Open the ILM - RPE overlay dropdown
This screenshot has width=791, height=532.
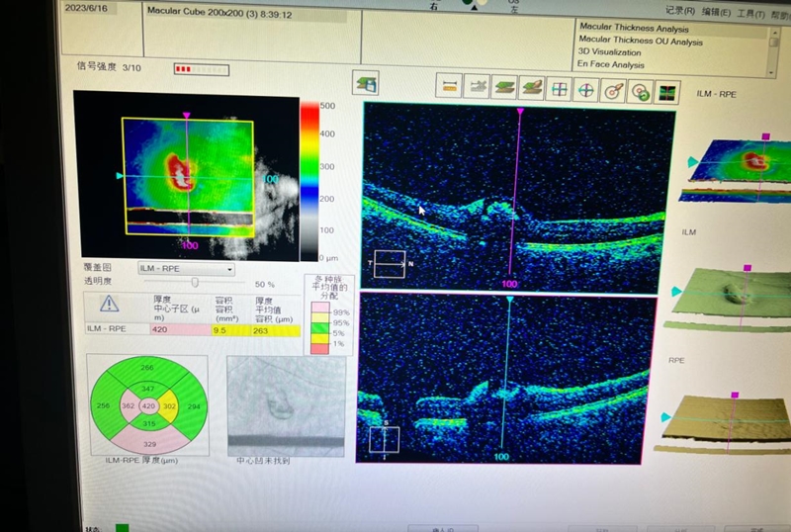(x=186, y=268)
